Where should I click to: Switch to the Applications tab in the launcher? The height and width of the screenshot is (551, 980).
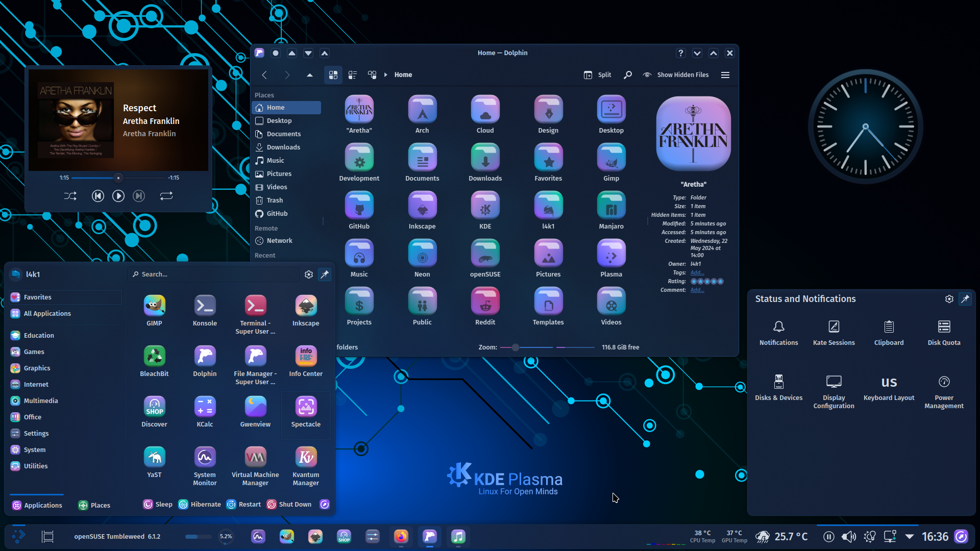click(37, 505)
